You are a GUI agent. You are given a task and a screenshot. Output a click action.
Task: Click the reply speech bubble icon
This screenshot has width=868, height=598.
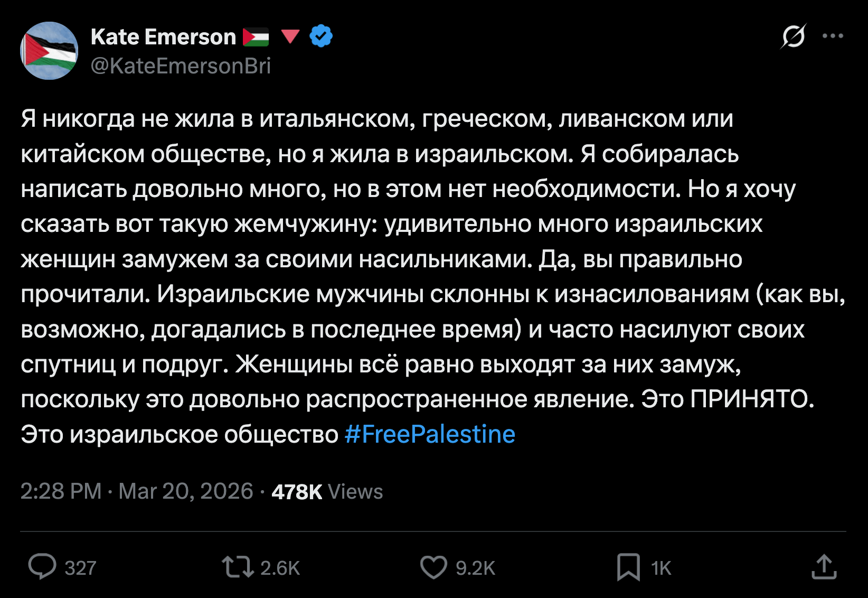[x=42, y=567]
